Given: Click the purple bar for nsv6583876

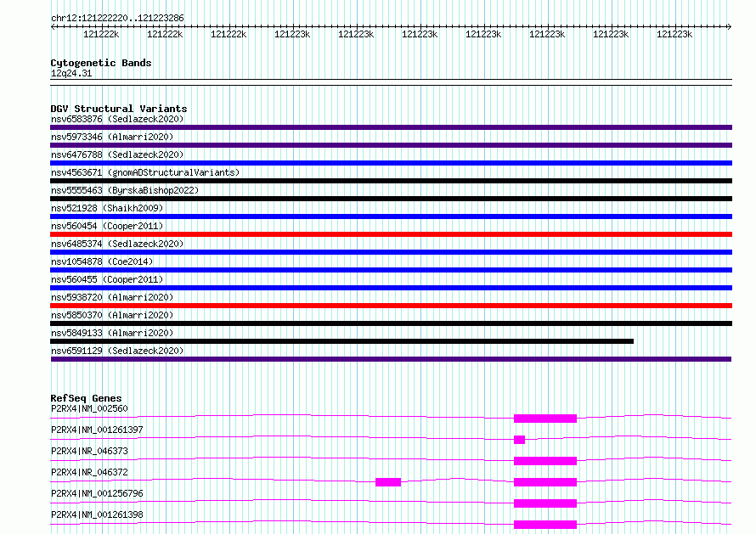Looking at the screenshot, I should click(391, 127).
